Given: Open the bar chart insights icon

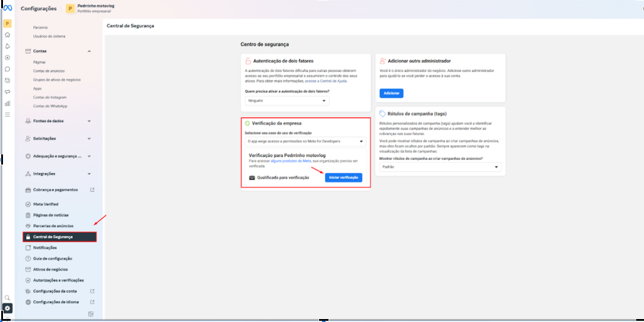Looking at the screenshot, I should [7, 103].
